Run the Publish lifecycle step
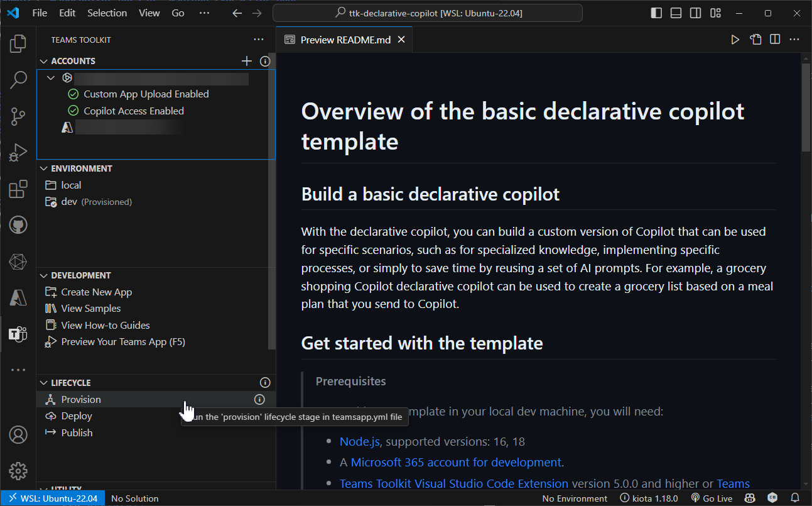 pos(156,433)
